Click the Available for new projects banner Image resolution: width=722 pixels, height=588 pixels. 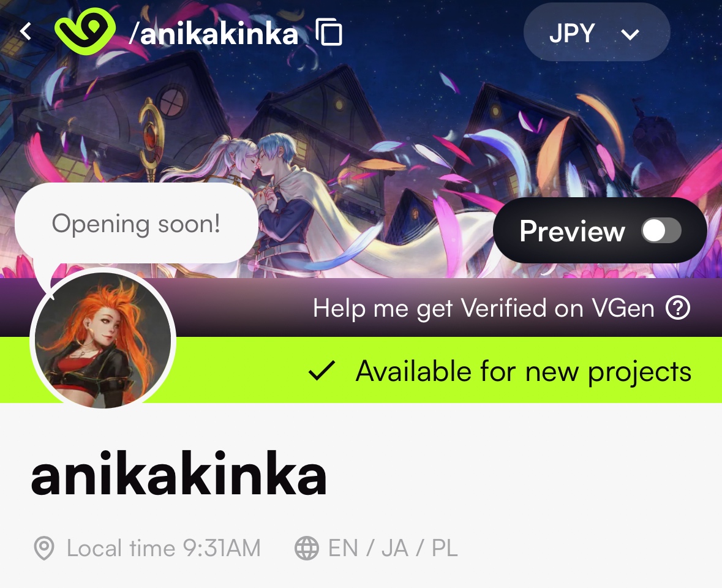361,370
